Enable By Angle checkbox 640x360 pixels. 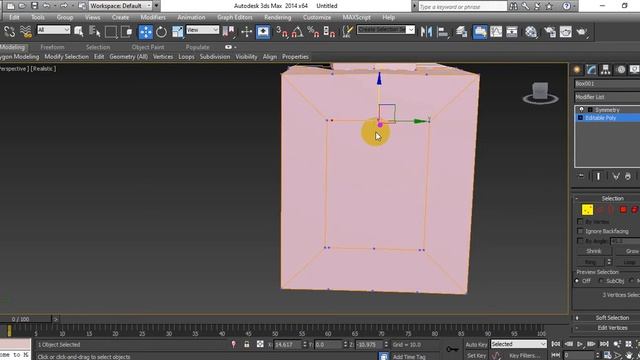click(x=580, y=241)
